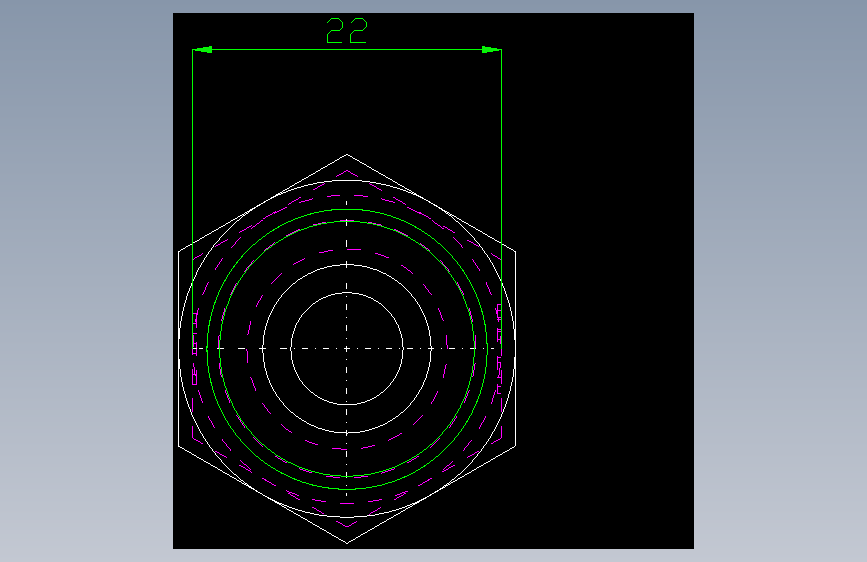Select the dimension text 22

pos(347,31)
